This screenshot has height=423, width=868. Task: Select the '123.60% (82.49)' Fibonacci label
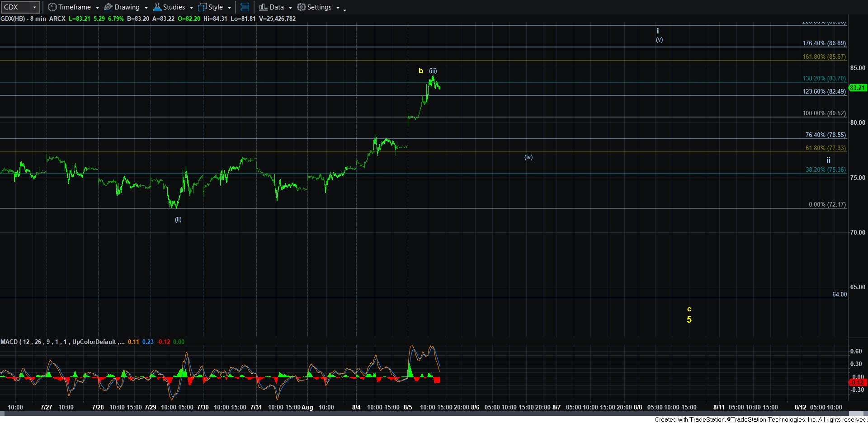(x=824, y=91)
